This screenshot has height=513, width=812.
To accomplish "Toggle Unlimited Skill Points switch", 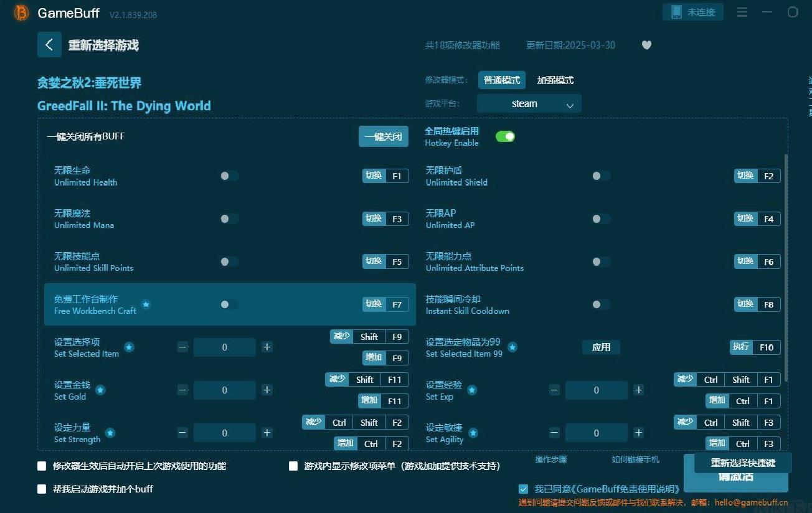I will 229,261.
